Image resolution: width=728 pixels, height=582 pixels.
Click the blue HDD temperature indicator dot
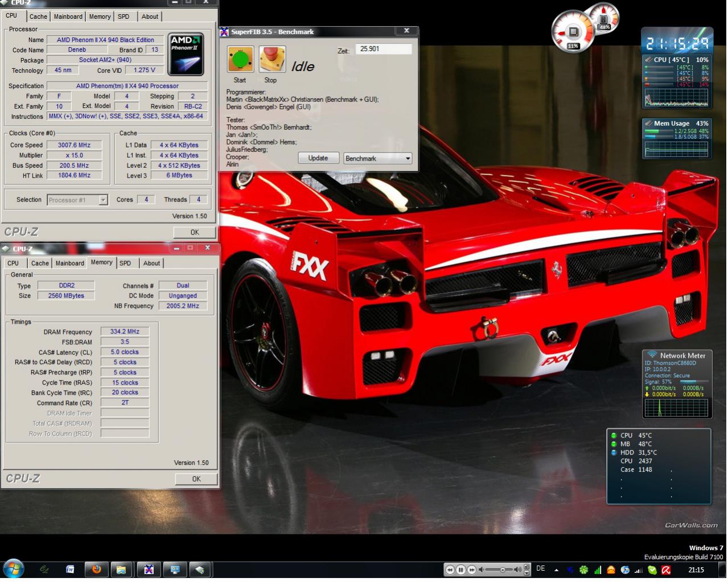pos(614,452)
